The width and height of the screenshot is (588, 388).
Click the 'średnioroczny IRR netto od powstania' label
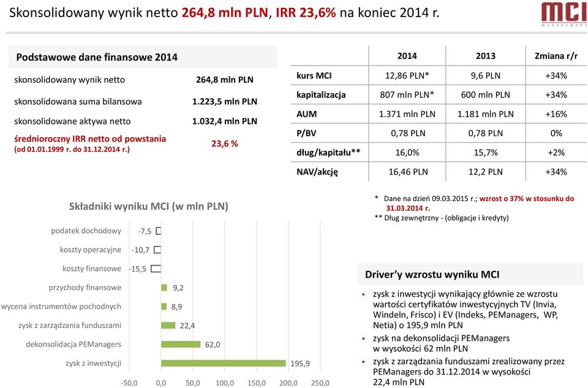tap(90, 139)
